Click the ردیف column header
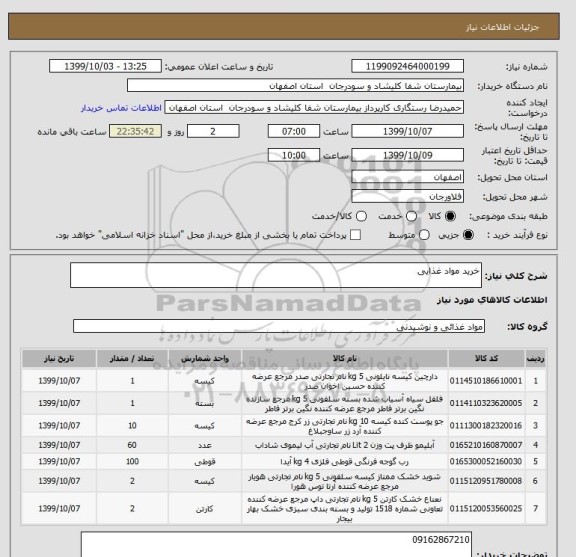Image resolution: width=576 pixels, height=557 pixels. click(536, 359)
